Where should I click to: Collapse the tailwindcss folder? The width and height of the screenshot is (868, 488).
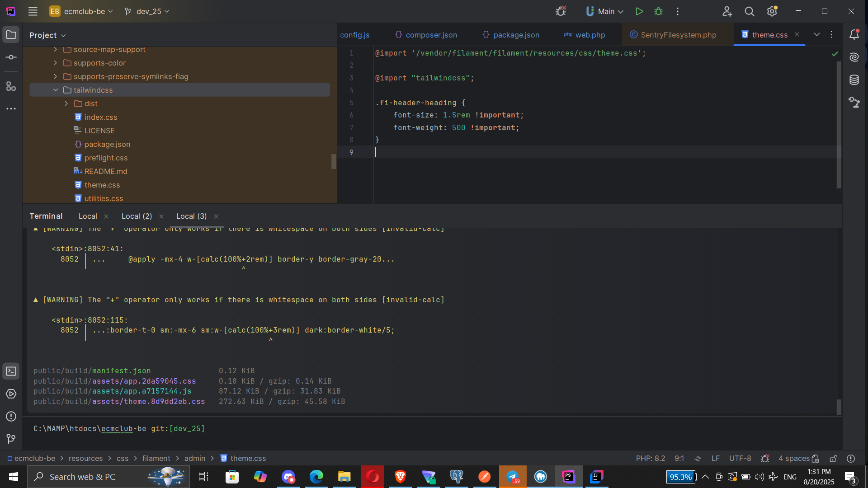coord(56,90)
